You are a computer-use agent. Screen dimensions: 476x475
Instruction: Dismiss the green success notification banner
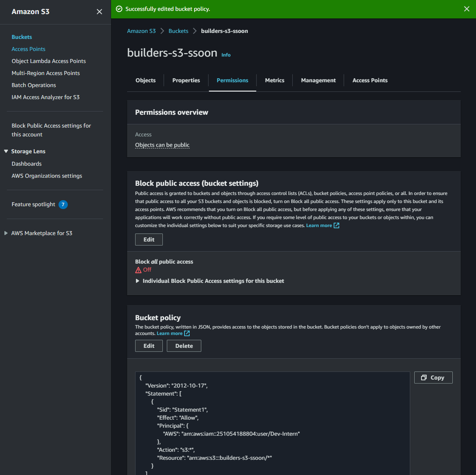[467, 9]
